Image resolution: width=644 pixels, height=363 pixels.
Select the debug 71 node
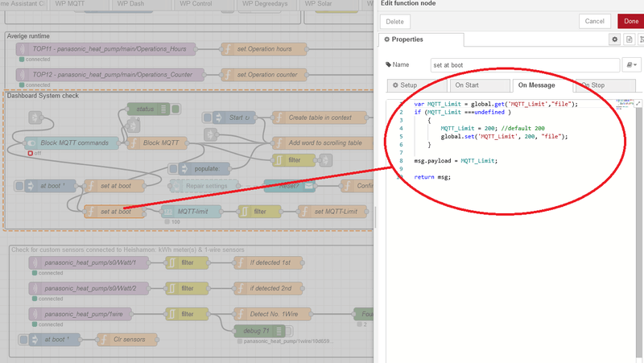tap(258, 331)
